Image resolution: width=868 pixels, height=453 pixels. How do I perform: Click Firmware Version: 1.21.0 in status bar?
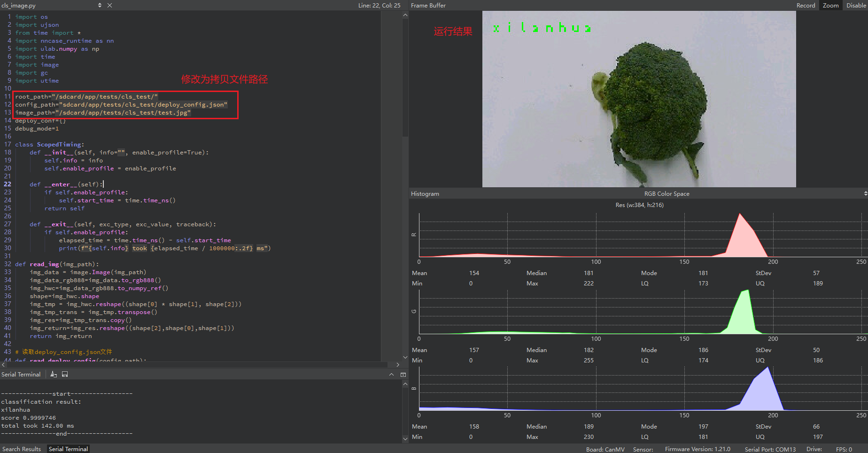tap(697, 449)
